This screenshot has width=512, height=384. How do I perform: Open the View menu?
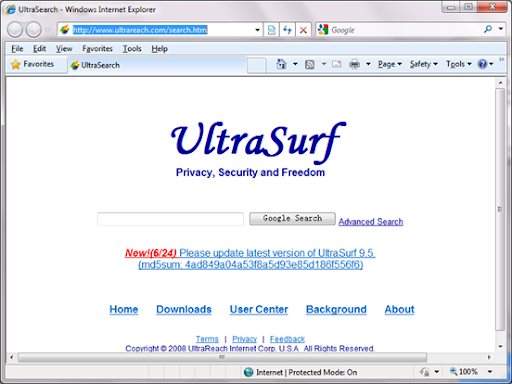click(x=64, y=49)
